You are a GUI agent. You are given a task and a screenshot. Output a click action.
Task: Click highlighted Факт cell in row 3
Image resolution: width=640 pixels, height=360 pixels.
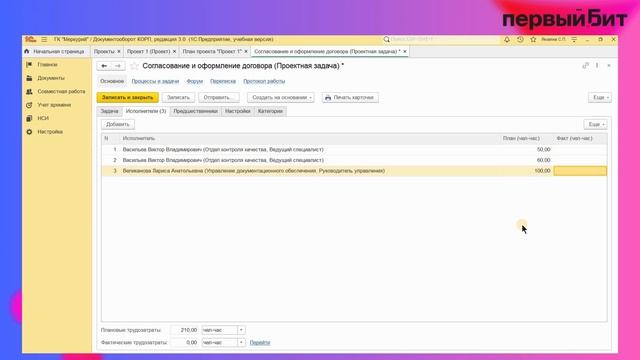point(580,171)
